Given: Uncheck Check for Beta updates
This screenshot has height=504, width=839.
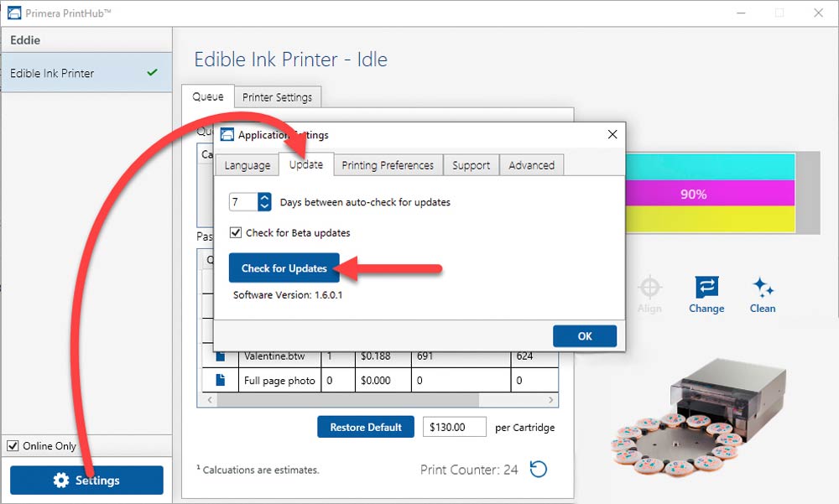Looking at the screenshot, I should click(x=236, y=233).
